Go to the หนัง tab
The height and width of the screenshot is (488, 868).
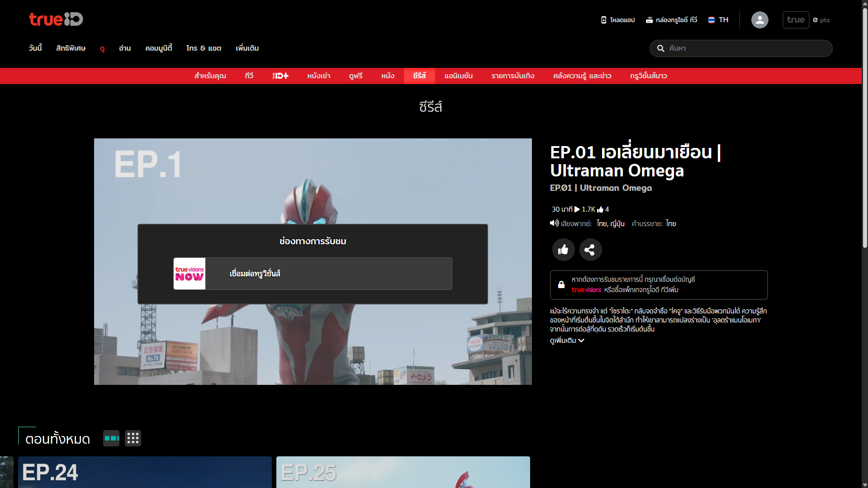coord(388,76)
